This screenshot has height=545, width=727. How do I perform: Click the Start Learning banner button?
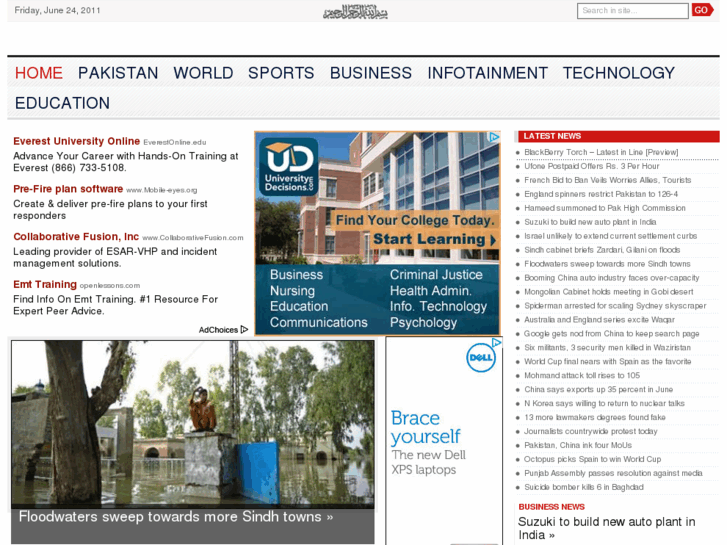434,239
